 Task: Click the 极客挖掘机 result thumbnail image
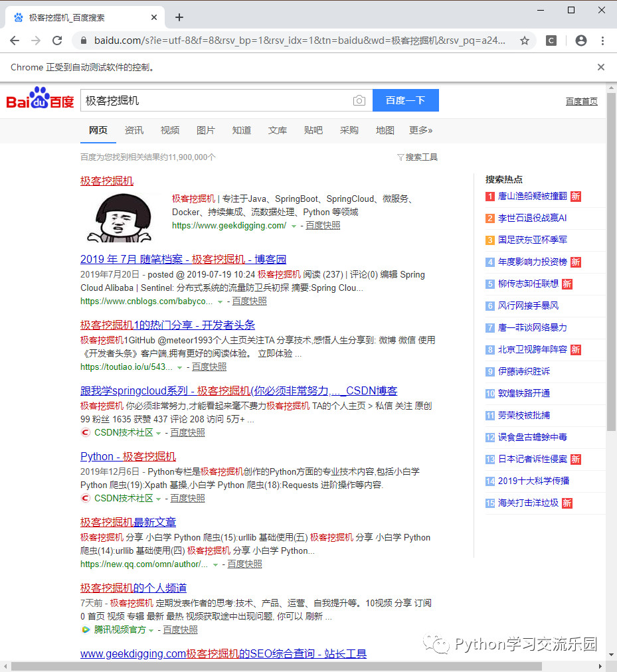click(x=120, y=217)
